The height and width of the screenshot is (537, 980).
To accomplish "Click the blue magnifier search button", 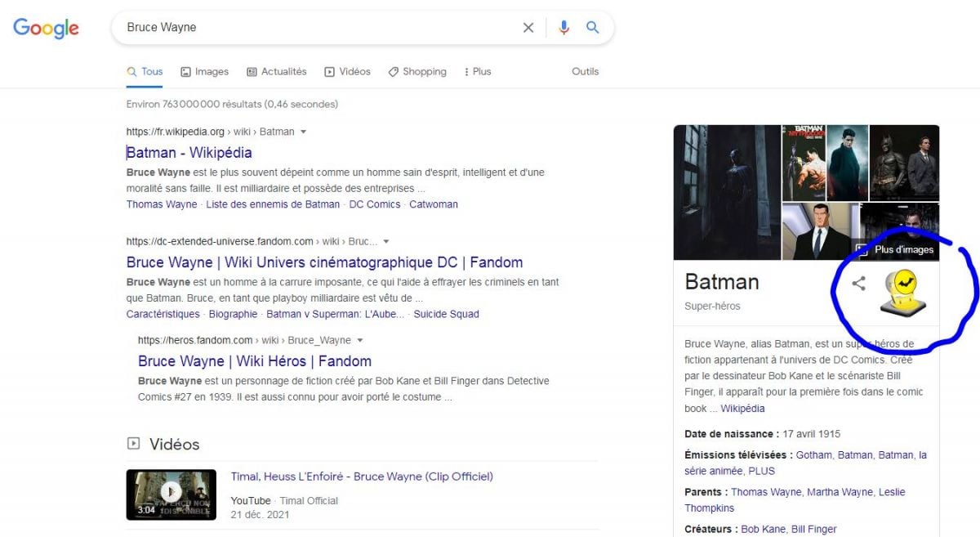I will [593, 28].
